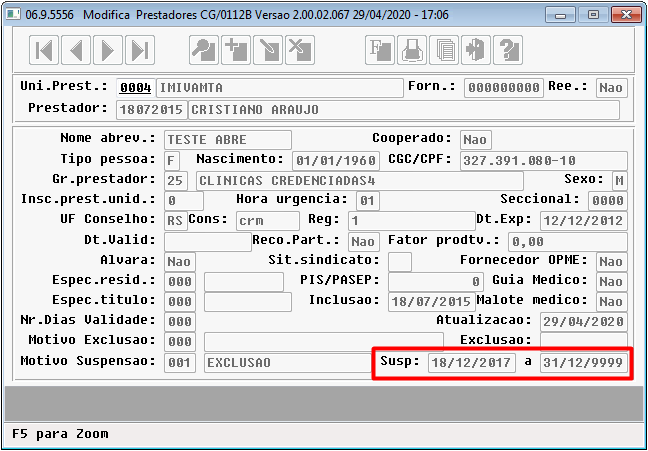Close the Modifica Prestadores window
This screenshot has height=451, width=648.
point(627,15)
